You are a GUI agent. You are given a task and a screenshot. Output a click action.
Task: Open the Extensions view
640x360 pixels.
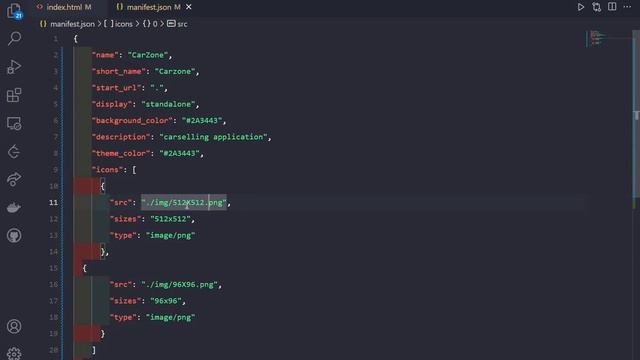point(14,95)
